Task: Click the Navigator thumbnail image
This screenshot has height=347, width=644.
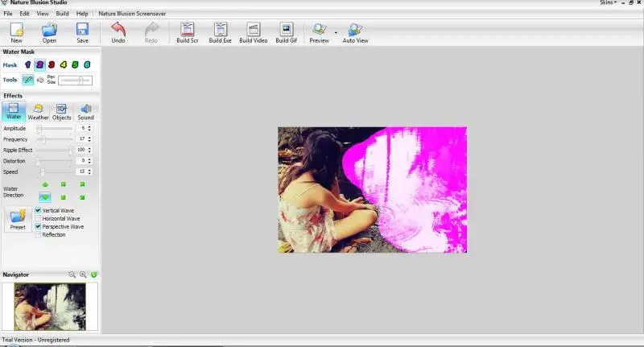Action: coord(50,306)
